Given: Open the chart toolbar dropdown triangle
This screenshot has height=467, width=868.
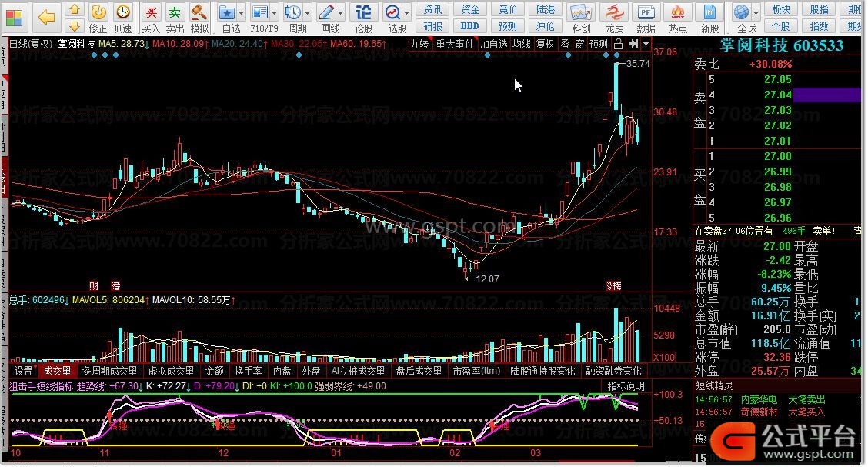Looking at the screenshot, I should pos(646,44).
